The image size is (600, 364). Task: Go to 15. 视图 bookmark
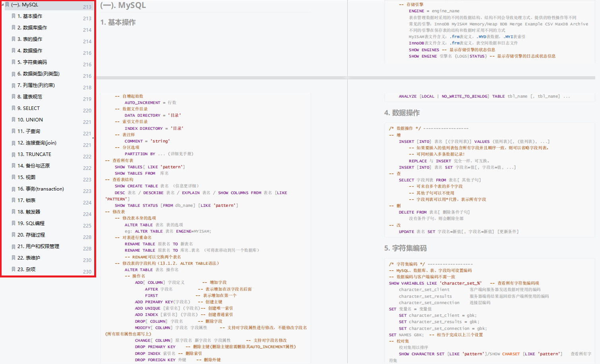point(27,177)
